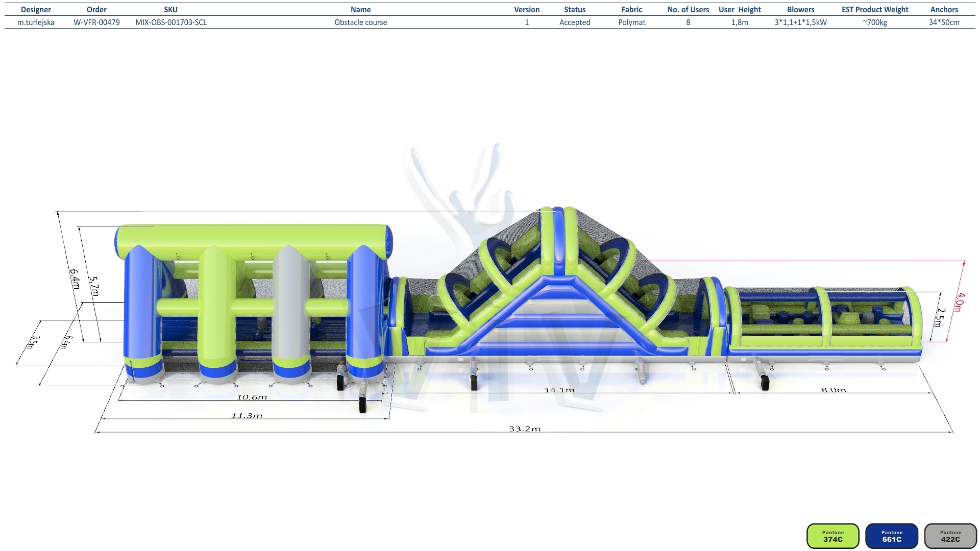Screen dimensions: 980x551
Task: Click the Order column header
Action: pos(96,10)
